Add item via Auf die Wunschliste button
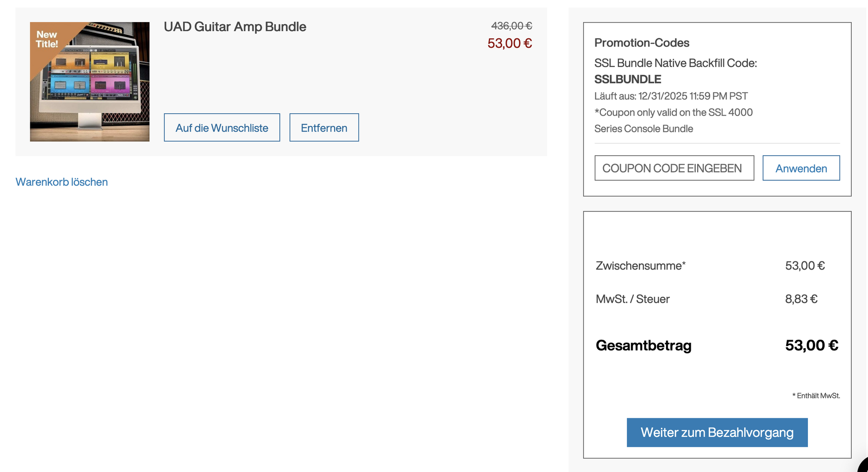The height and width of the screenshot is (472, 868). coord(222,128)
